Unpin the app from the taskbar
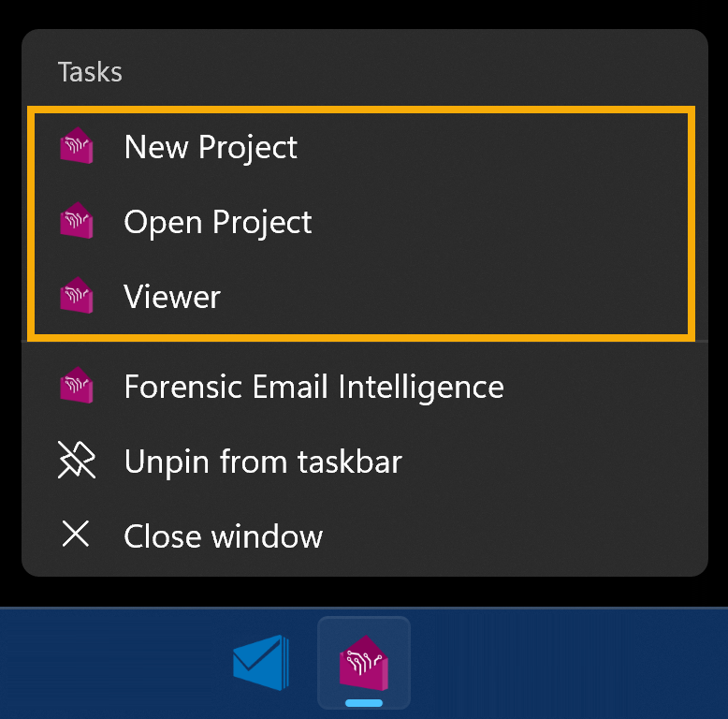 tap(263, 462)
